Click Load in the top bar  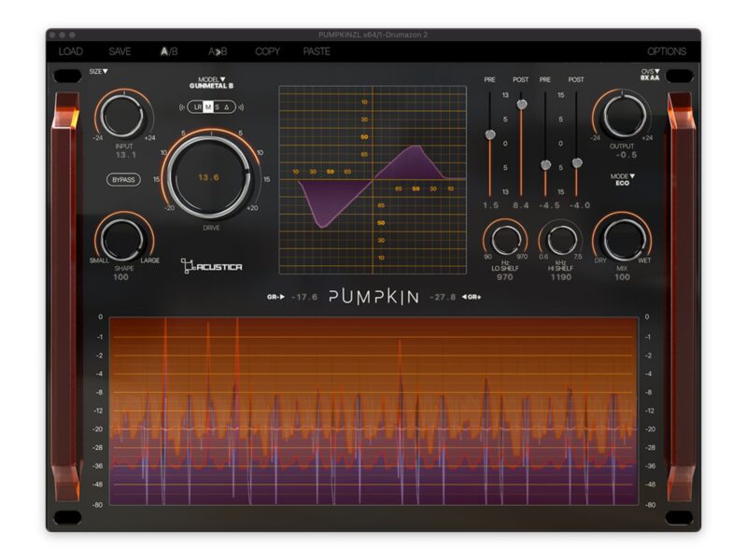(71, 51)
